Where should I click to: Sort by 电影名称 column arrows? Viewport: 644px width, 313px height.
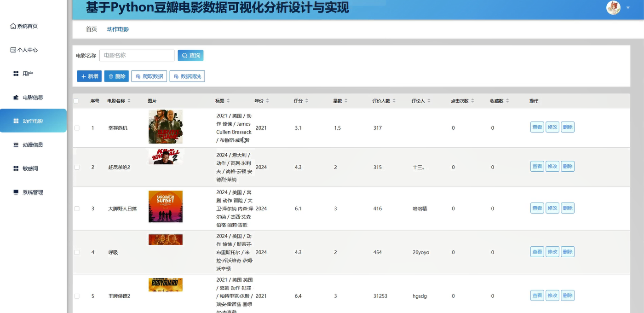point(129,101)
